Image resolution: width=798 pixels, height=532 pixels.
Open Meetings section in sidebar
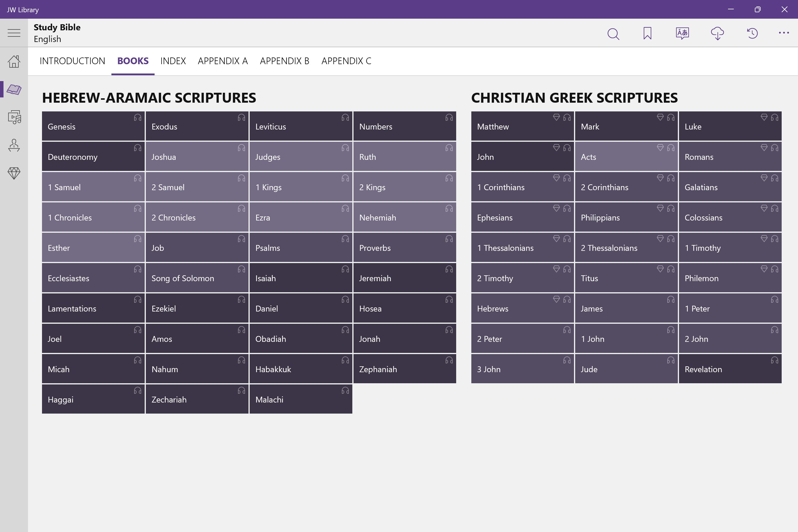14,145
